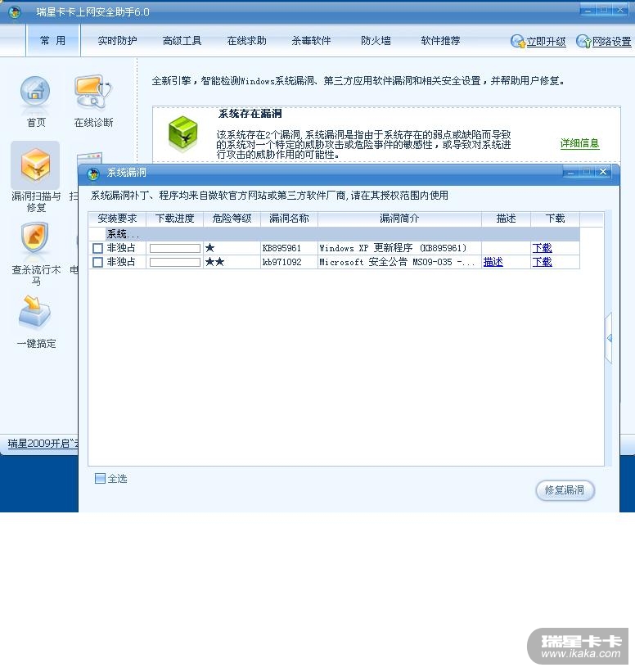
Task: Click the green vulnerability box icon
Action: click(x=183, y=134)
